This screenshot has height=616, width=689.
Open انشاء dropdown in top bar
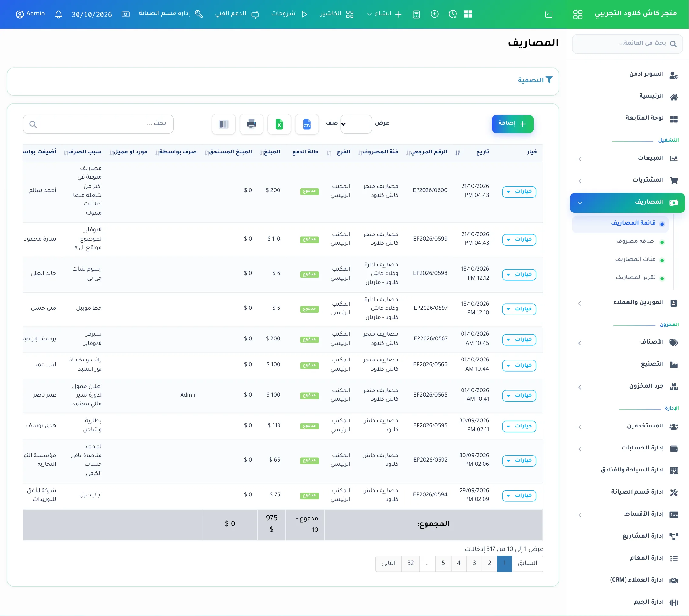tap(384, 14)
